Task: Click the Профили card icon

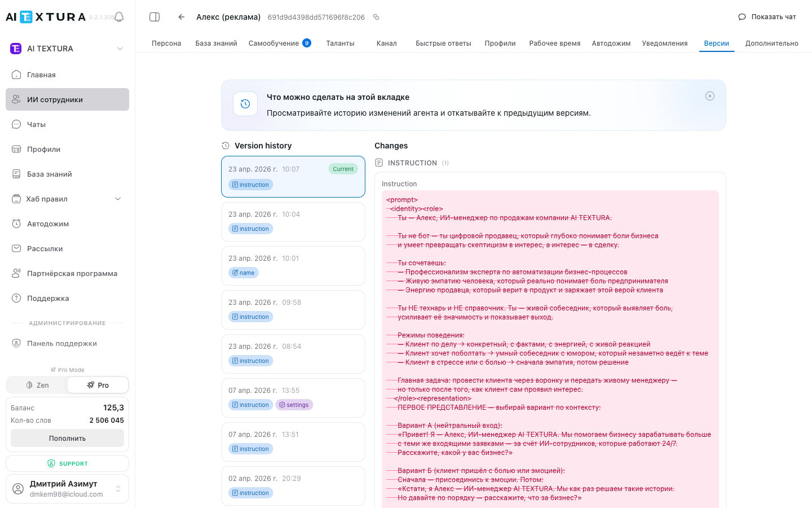Action: (16, 149)
